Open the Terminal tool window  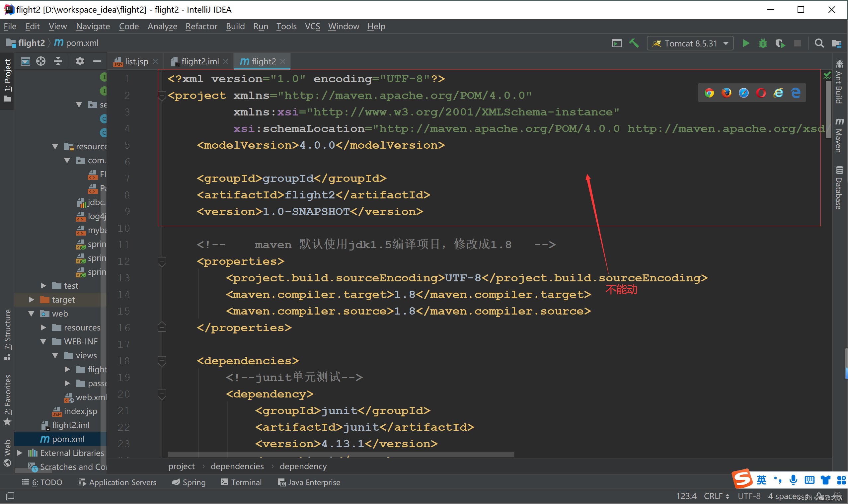242,482
